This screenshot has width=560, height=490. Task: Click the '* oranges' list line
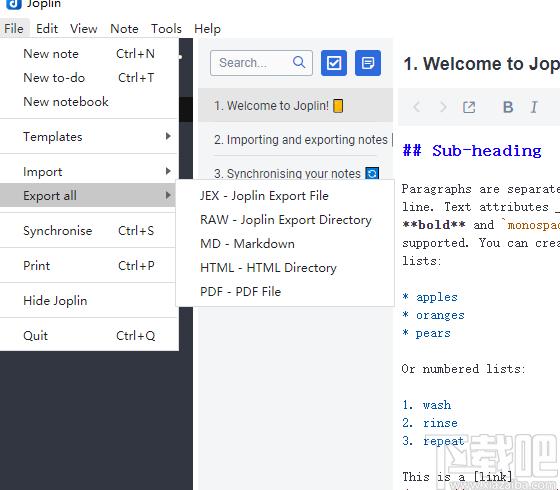coord(433,315)
